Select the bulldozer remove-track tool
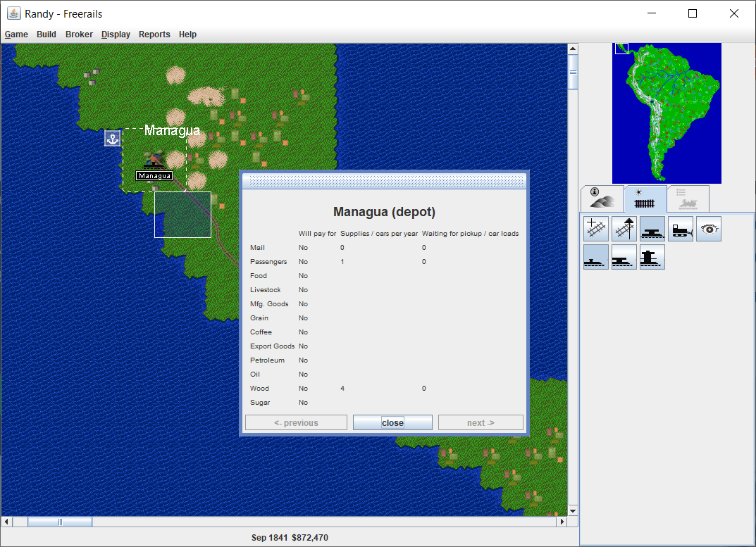This screenshot has height=547, width=756. pyautogui.click(x=681, y=229)
